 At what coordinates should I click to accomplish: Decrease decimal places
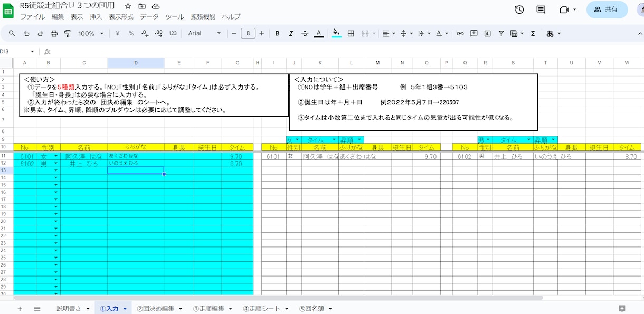click(x=145, y=33)
